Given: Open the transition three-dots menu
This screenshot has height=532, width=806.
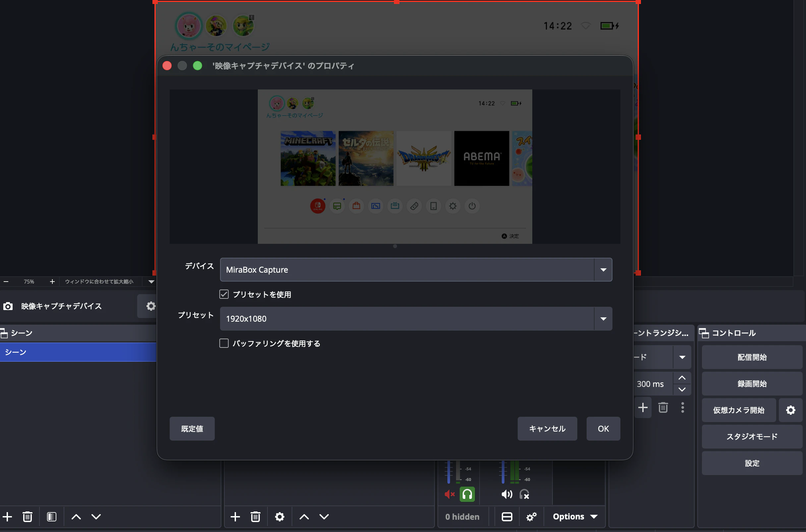Looking at the screenshot, I should pos(682,407).
